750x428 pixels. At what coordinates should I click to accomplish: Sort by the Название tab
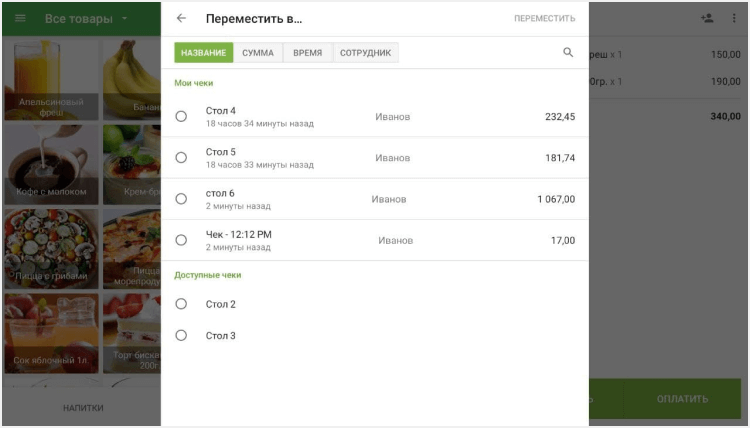(x=204, y=53)
